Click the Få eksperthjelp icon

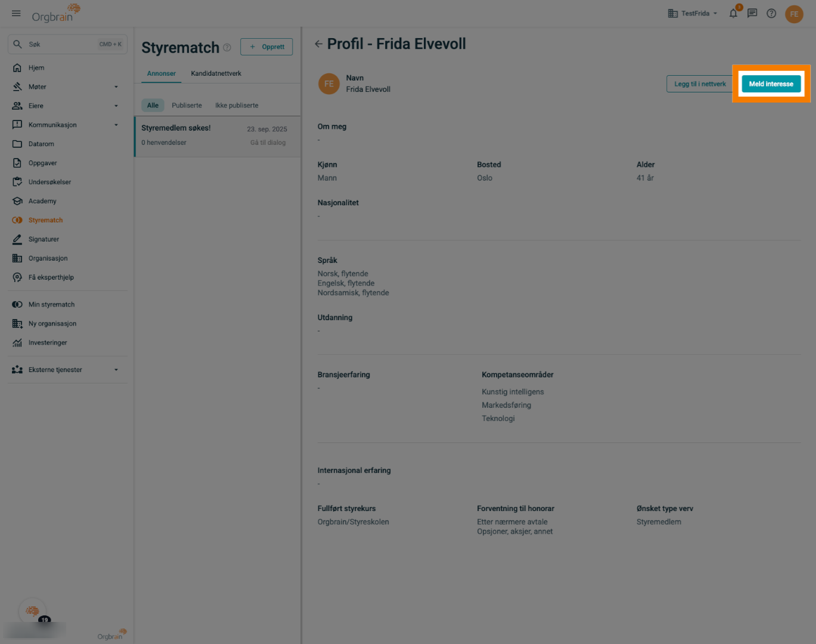[17, 278]
